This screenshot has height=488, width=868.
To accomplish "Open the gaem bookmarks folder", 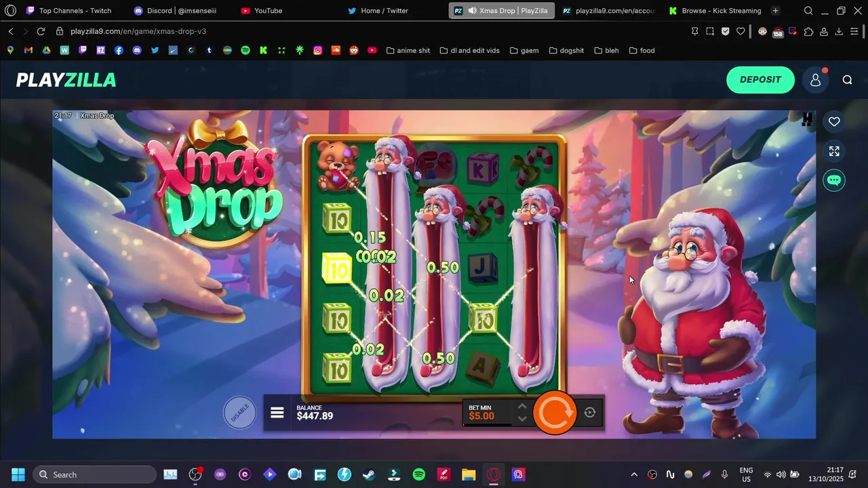I will pyautogui.click(x=524, y=50).
